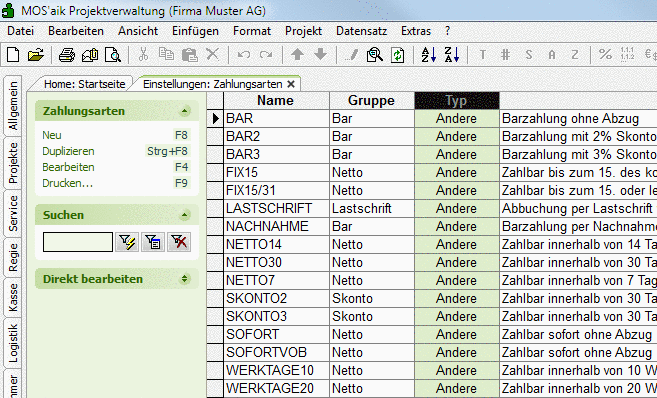Click the refresh data icon

397,55
